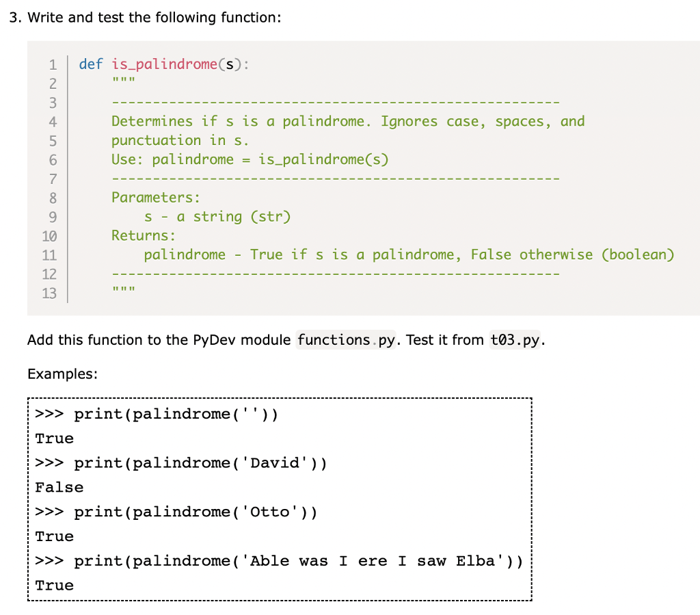Click the Examples: label above the output box

click(x=62, y=374)
